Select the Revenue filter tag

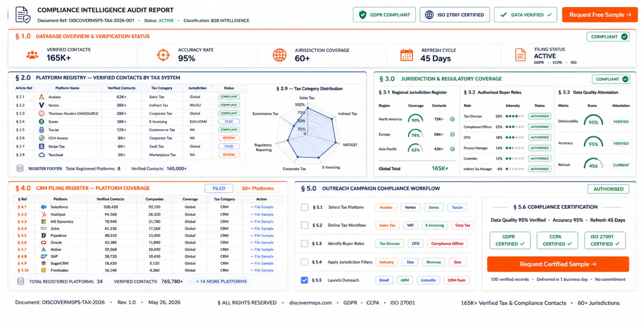pyautogui.click(x=434, y=262)
